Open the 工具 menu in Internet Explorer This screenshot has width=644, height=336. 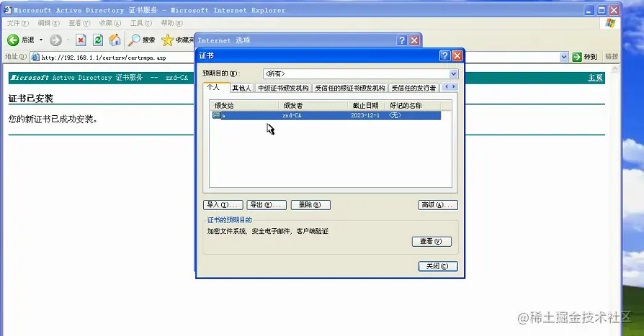[x=141, y=23]
